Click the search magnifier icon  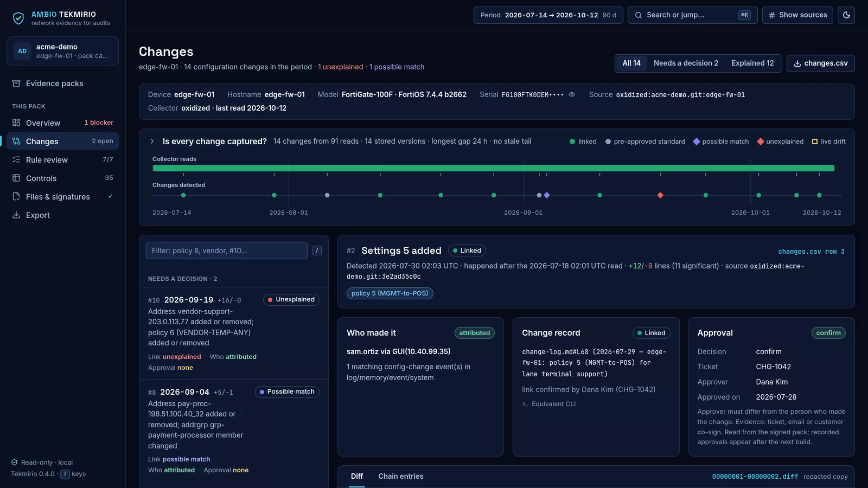(639, 15)
